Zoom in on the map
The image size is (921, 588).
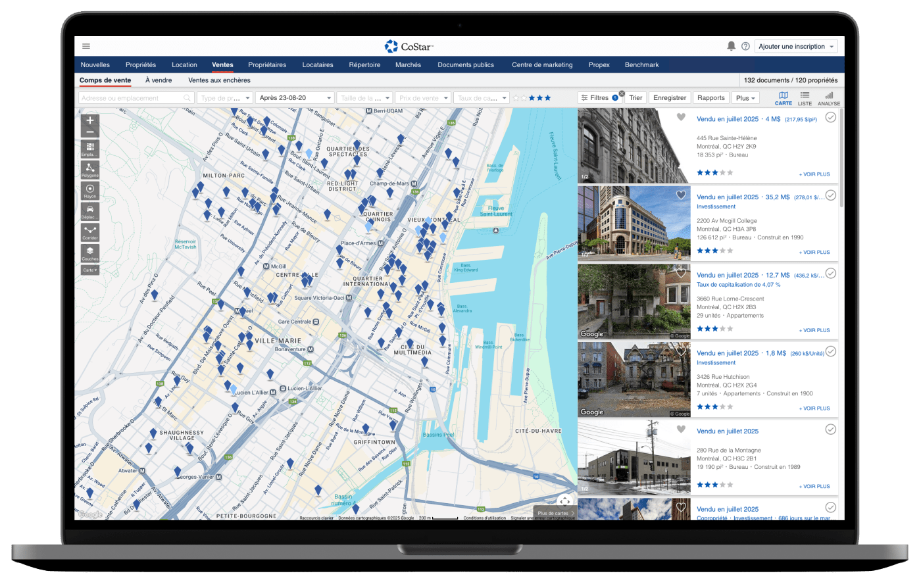(x=90, y=120)
